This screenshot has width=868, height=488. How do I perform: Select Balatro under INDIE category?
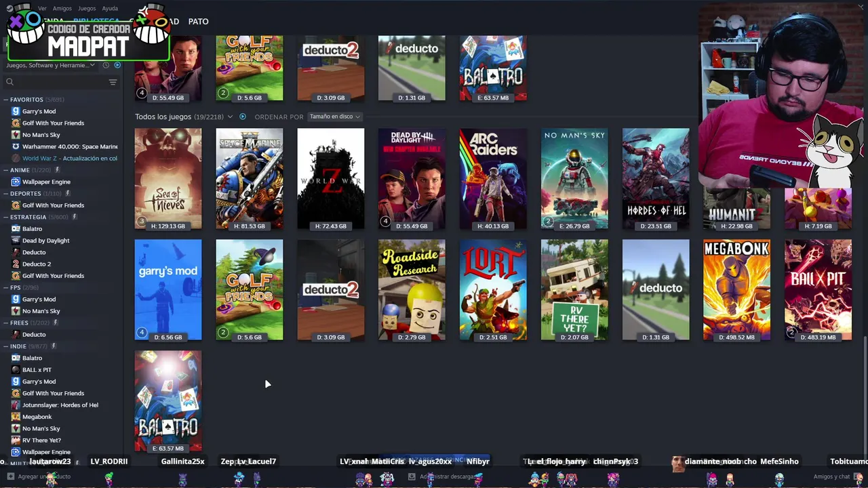tap(32, 358)
